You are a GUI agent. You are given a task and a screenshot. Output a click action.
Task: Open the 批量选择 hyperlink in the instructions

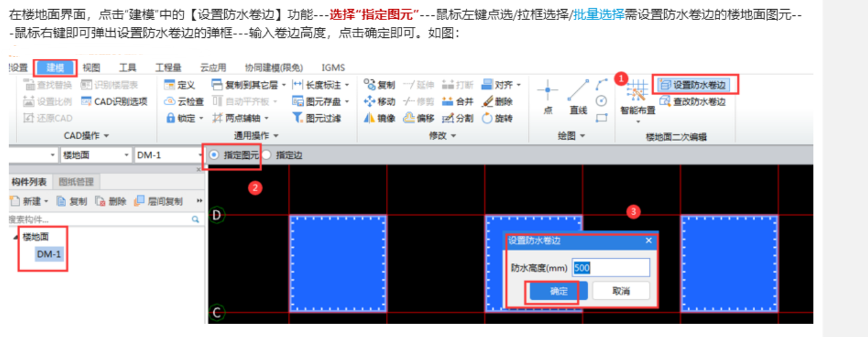click(x=599, y=15)
